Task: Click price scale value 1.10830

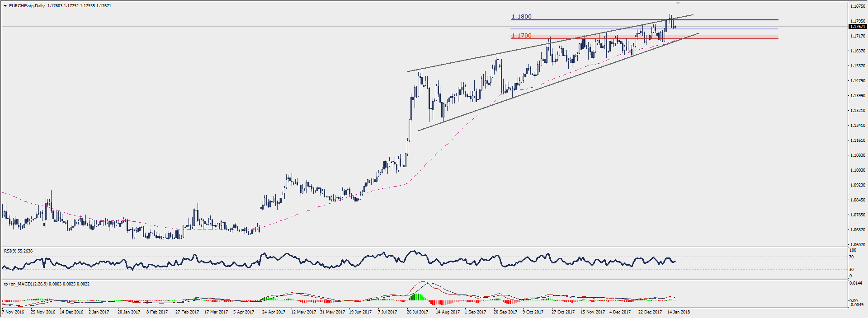Action: point(858,155)
